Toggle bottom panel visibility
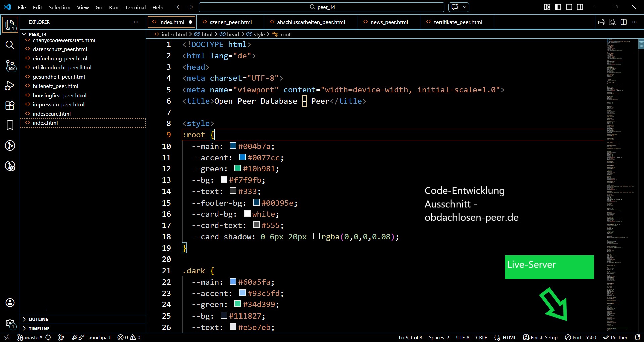Viewport: 644px width, 342px height. tap(569, 7)
